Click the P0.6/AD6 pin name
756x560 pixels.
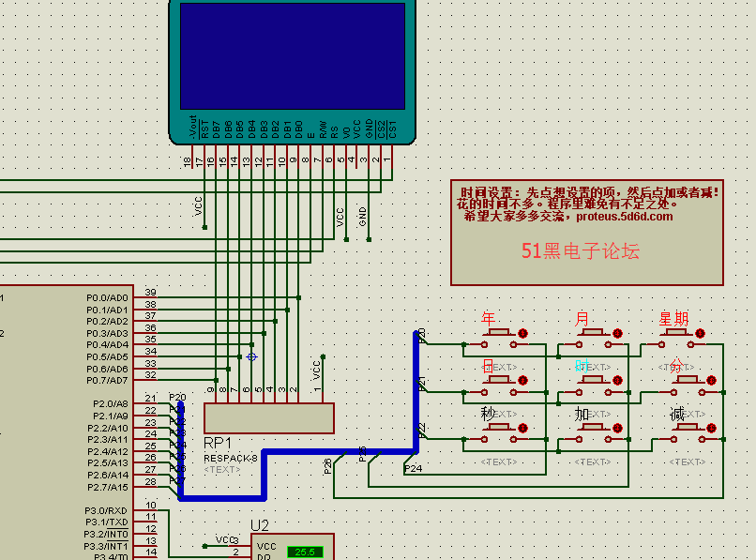click(107, 369)
